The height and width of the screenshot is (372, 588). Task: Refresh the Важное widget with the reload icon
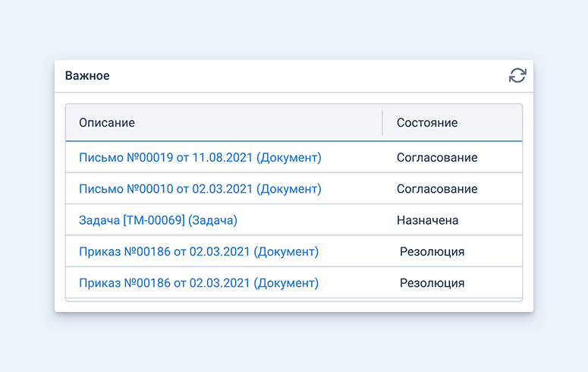(517, 75)
